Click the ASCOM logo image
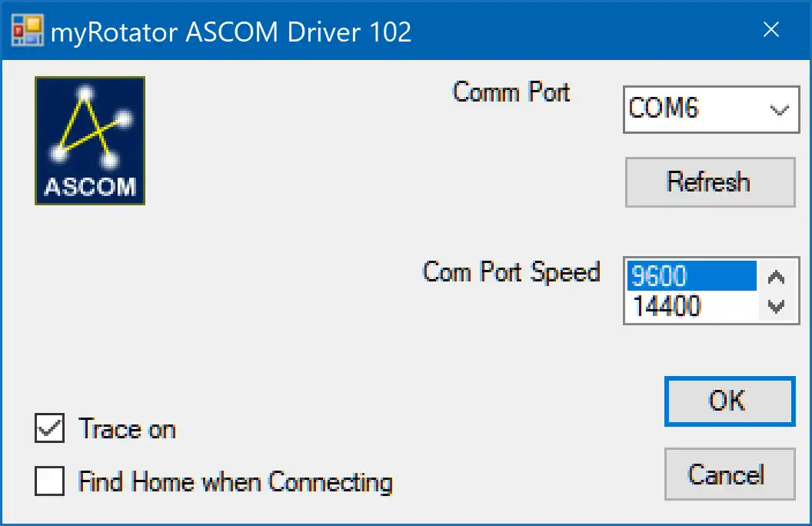 click(90, 141)
